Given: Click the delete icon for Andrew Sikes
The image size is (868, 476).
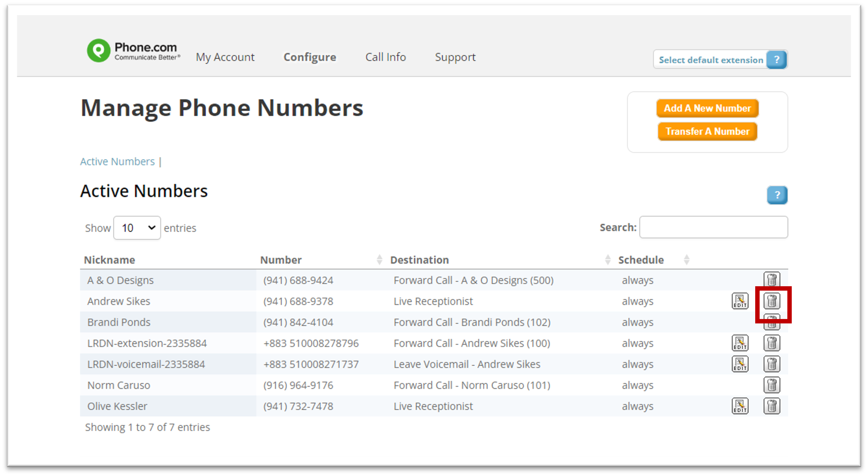Looking at the screenshot, I should pyautogui.click(x=772, y=300).
